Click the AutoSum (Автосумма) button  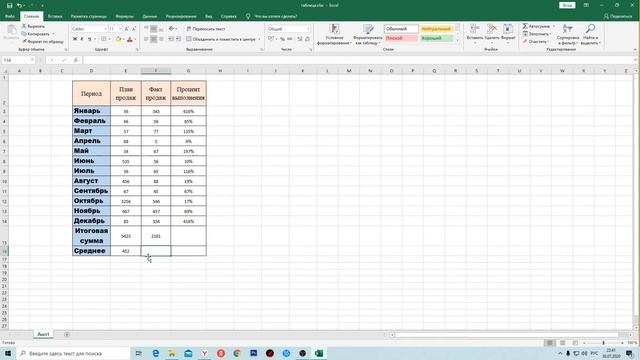click(536, 26)
